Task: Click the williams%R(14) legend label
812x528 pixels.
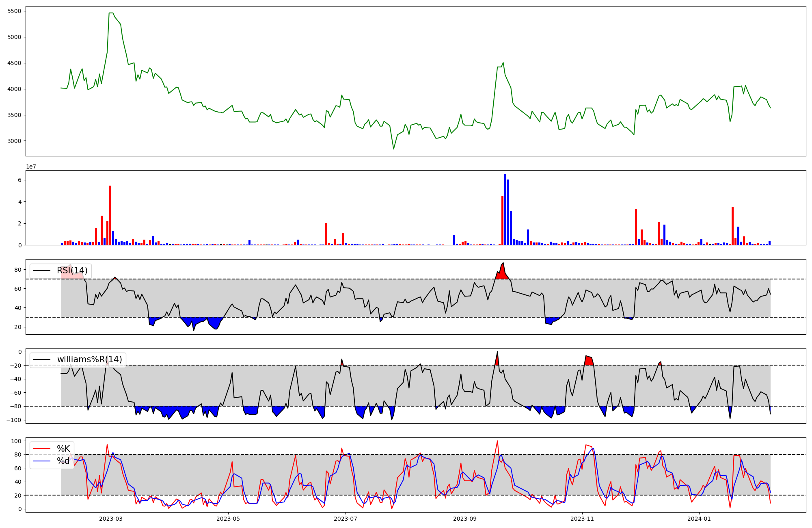Action: (x=89, y=359)
